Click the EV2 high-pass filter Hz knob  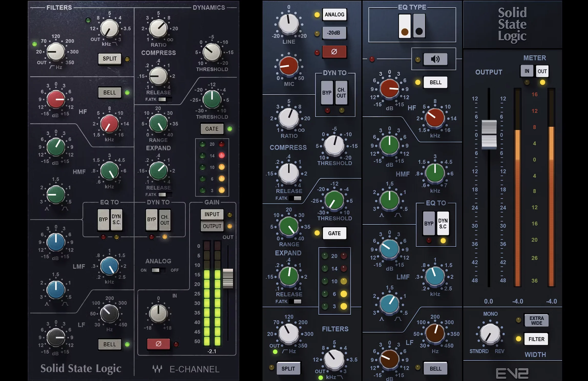tap(289, 334)
